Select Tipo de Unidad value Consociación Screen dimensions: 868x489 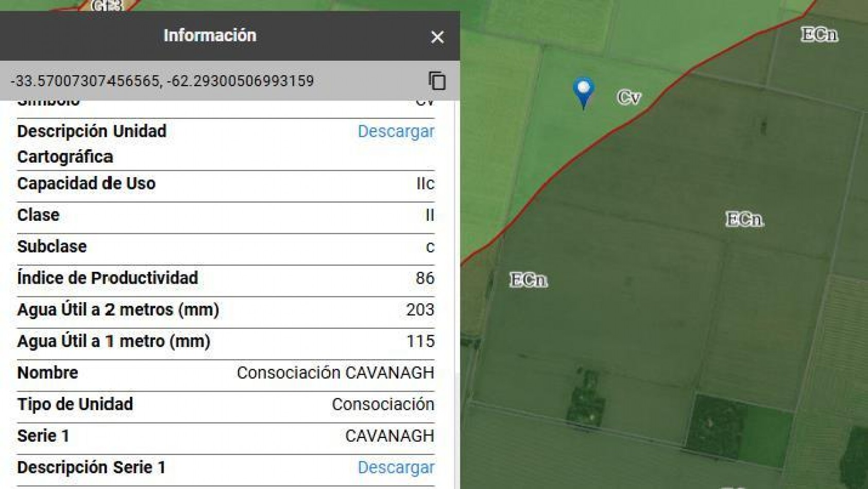coord(383,404)
